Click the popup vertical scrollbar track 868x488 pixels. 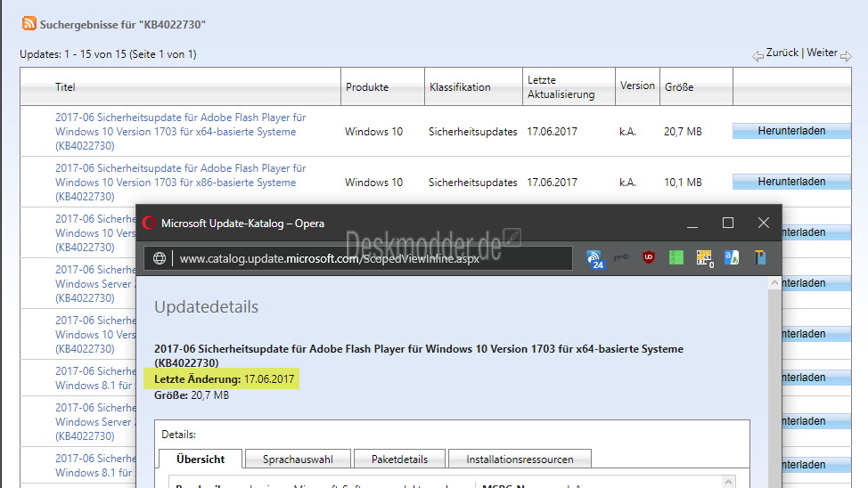(x=774, y=387)
